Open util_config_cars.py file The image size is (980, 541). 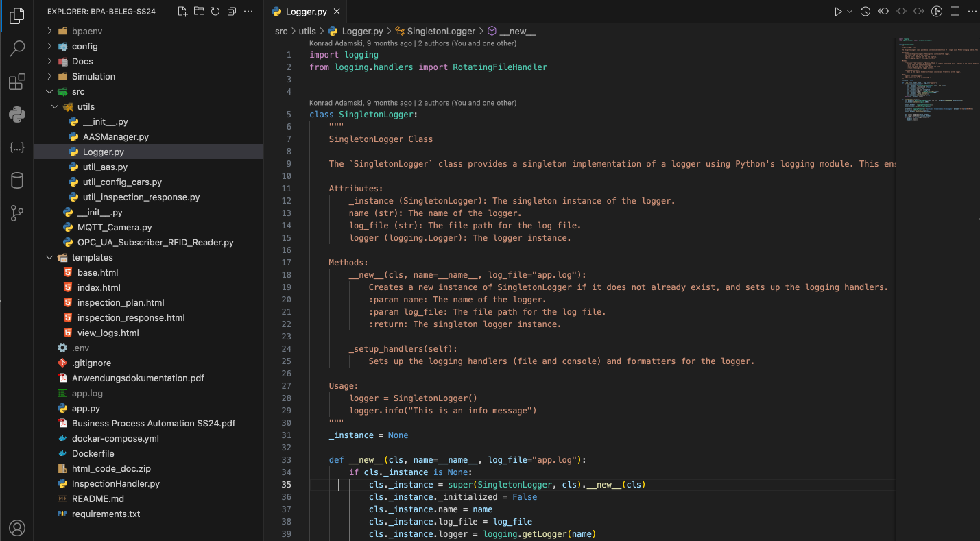148,182
